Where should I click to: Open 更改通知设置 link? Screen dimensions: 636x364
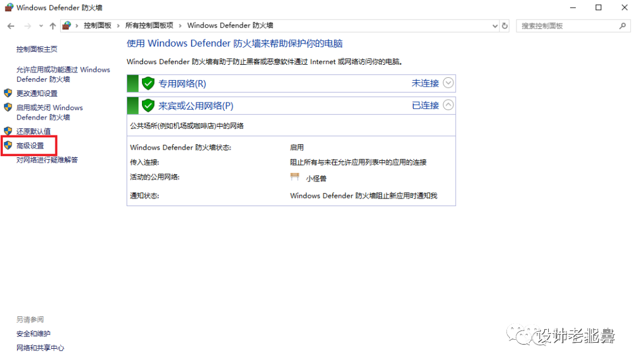pos(37,93)
